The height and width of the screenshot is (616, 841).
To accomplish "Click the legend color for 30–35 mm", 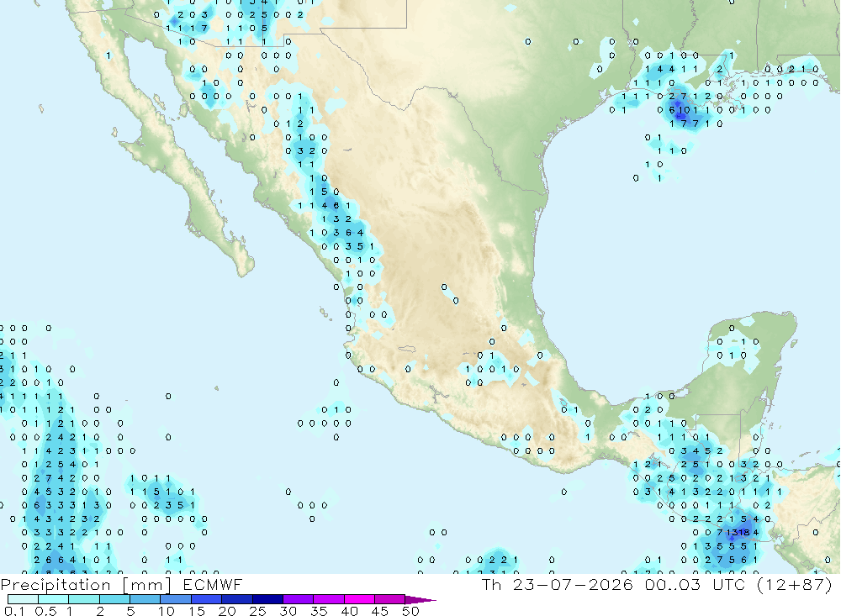I will (298, 599).
